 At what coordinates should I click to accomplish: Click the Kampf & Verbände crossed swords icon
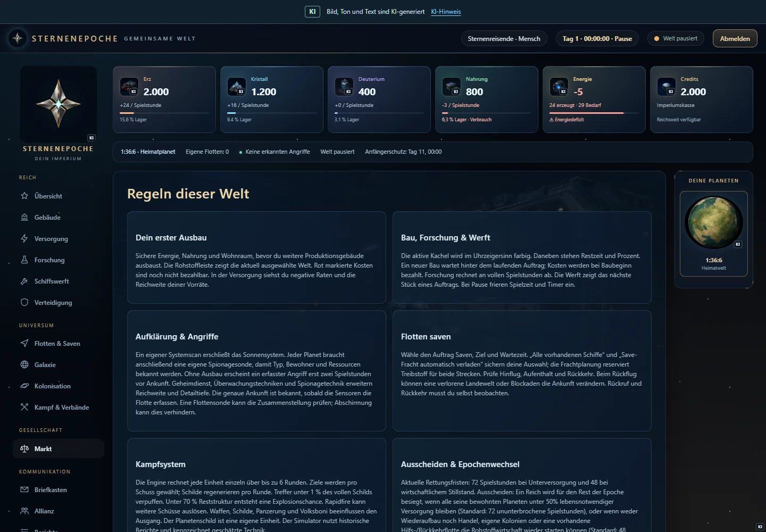24,407
